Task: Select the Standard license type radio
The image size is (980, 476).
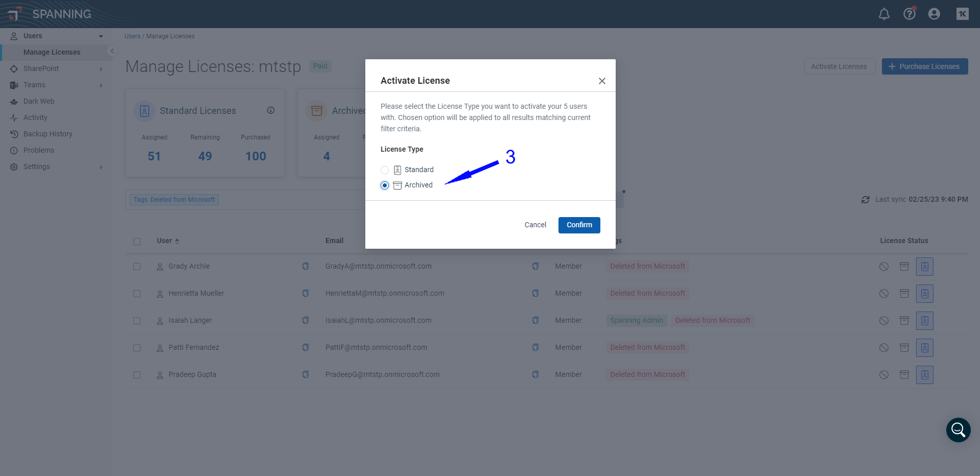Action: 385,170
